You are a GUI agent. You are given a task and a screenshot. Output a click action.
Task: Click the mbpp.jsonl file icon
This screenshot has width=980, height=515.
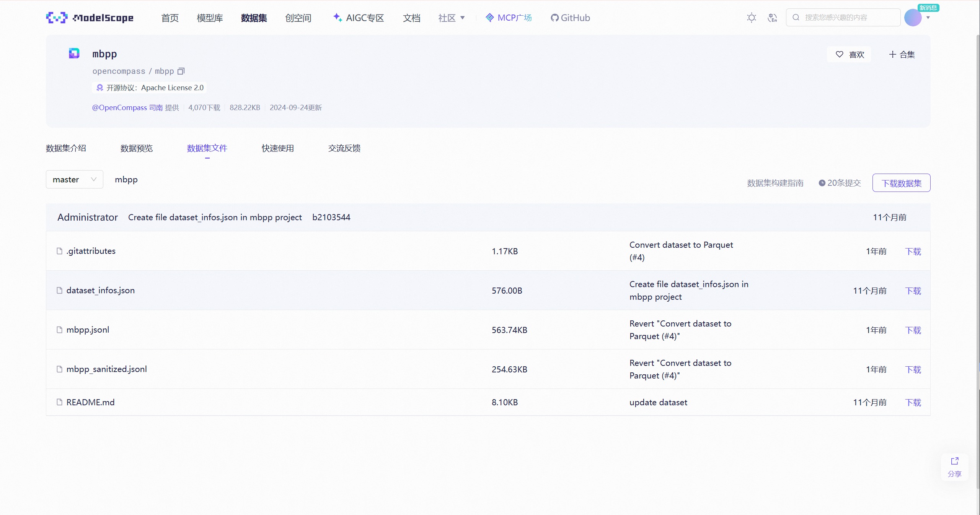59,330
